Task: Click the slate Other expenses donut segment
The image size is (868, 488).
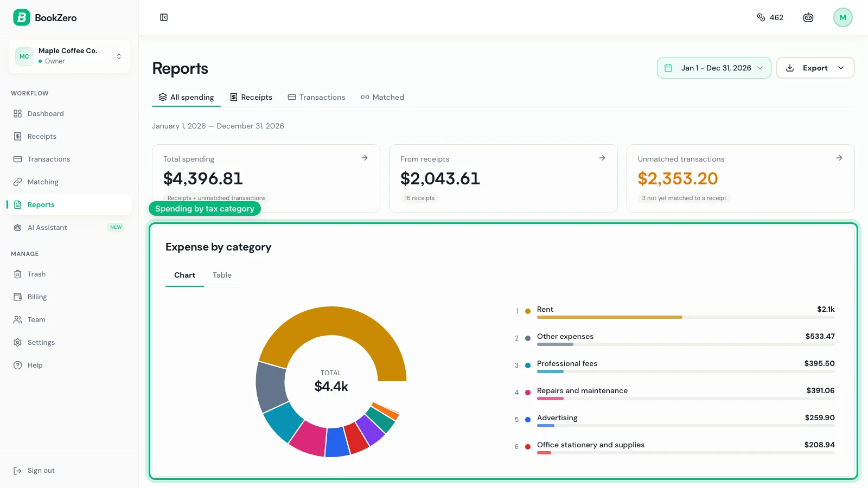Action: (271, 387)
